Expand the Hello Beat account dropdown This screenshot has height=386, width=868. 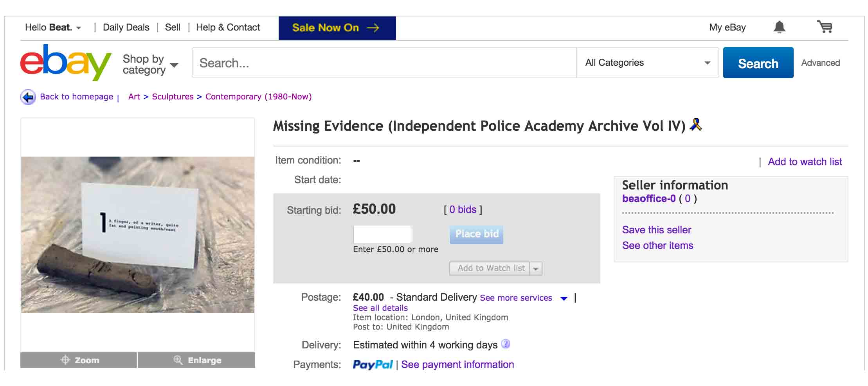(x=53, y=28)
